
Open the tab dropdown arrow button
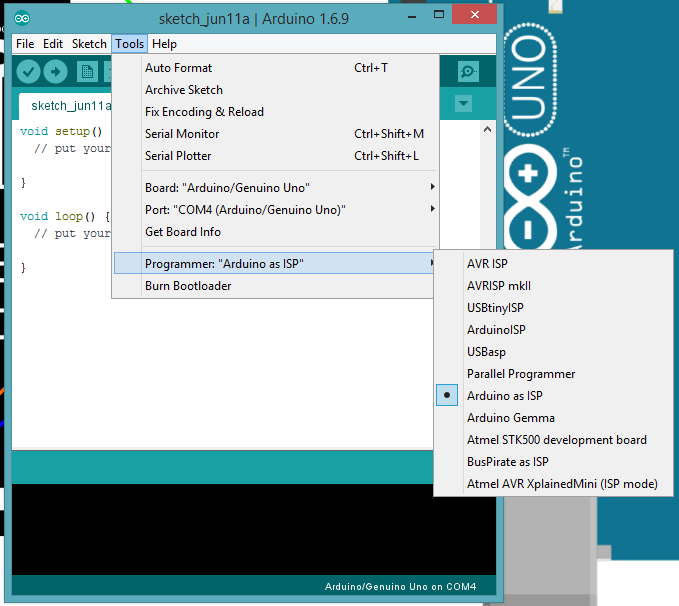(463, 104)
